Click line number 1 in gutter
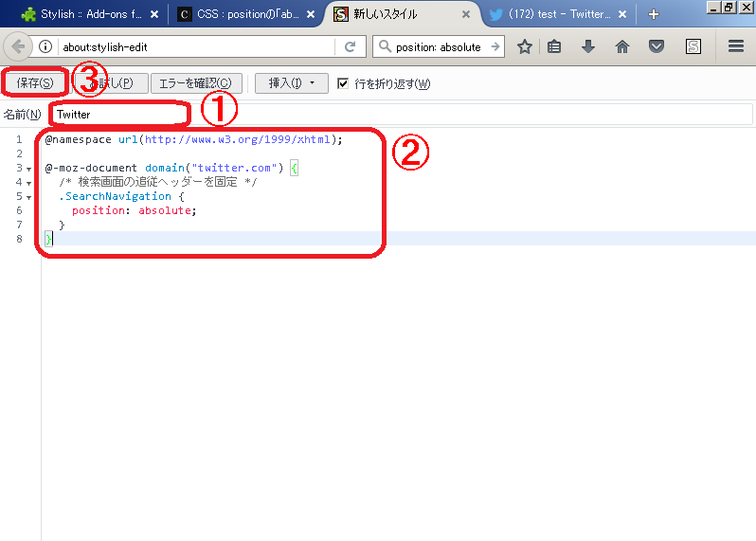The image size is (756, 541). click(x=19, y=139)
